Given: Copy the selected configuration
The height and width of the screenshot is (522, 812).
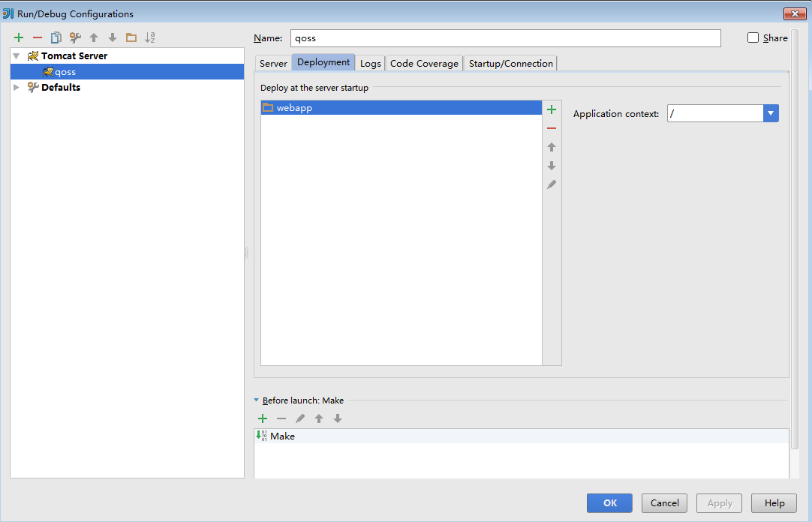Looking at the screenshot, I should [56, 37].
